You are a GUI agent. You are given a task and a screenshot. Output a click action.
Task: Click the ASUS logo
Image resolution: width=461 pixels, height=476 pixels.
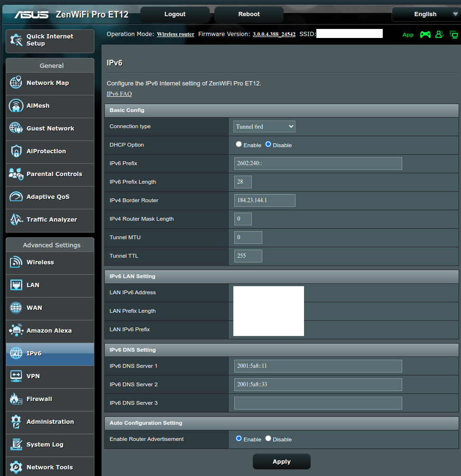[x=32, y=14]
